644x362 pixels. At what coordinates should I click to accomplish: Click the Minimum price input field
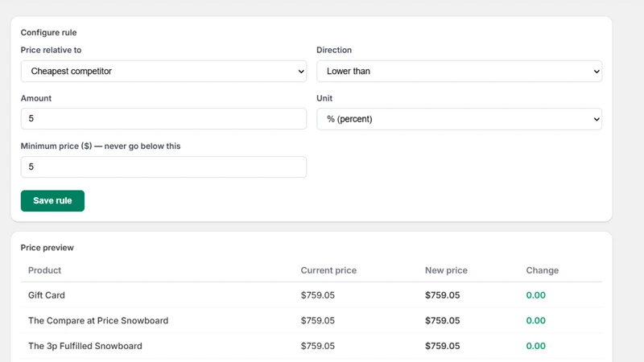163,167
